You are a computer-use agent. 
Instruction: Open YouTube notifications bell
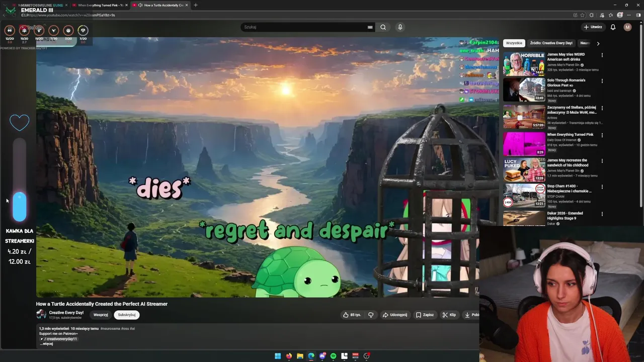tap(613, 27)
